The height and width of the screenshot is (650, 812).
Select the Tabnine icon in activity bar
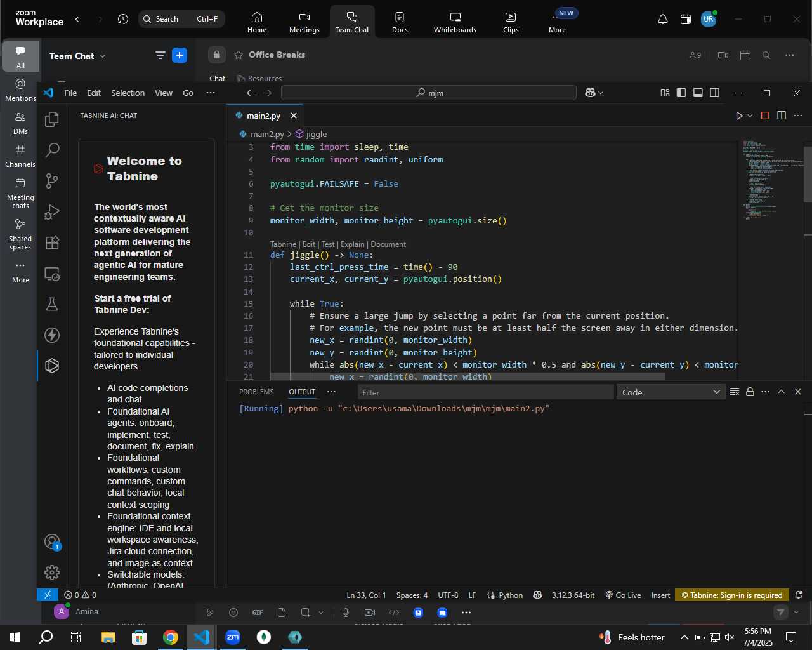coord(52,366)
